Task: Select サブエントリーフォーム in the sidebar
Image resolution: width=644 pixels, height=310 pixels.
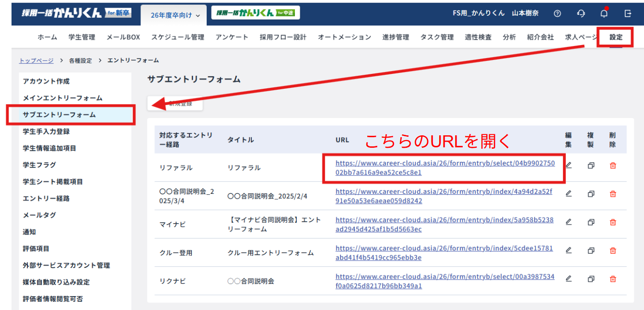Action: [59, 115]
